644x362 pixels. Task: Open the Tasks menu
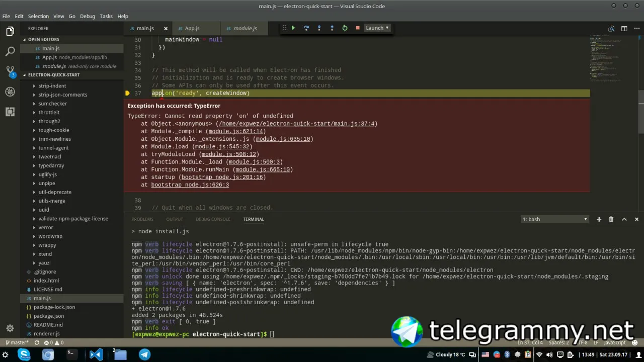point(106,16)
